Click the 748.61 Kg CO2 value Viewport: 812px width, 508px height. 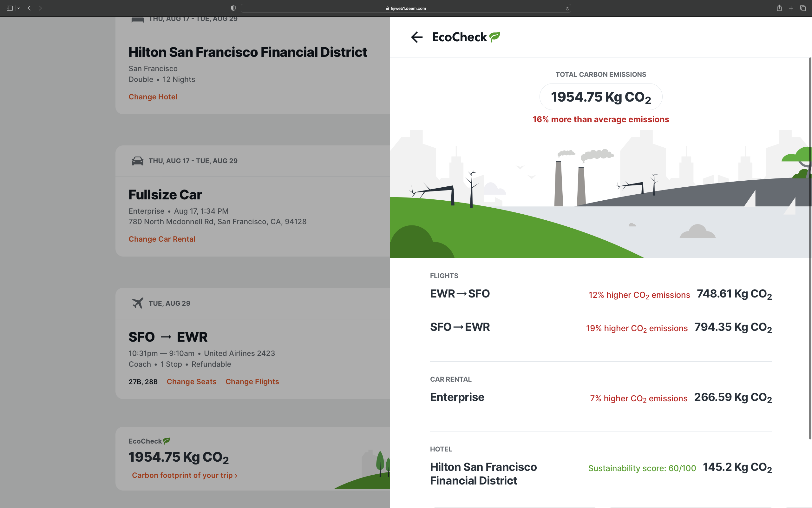[x=734, y=294]
